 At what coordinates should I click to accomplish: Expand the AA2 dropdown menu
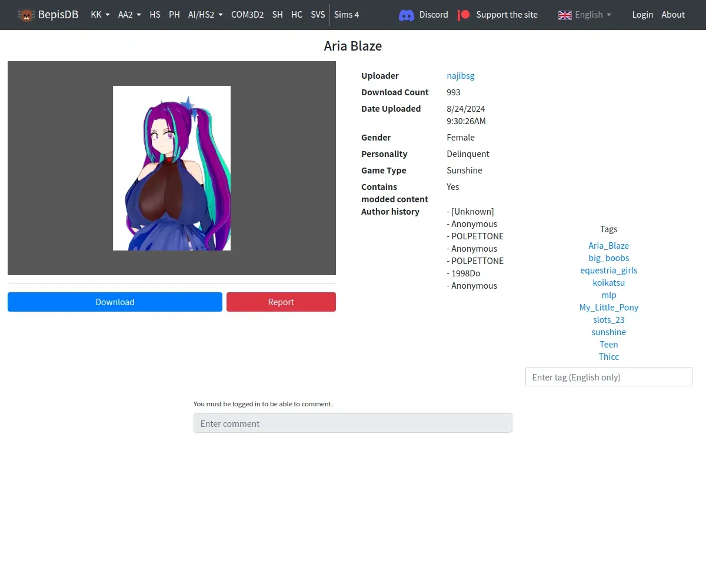click(129, 15)
